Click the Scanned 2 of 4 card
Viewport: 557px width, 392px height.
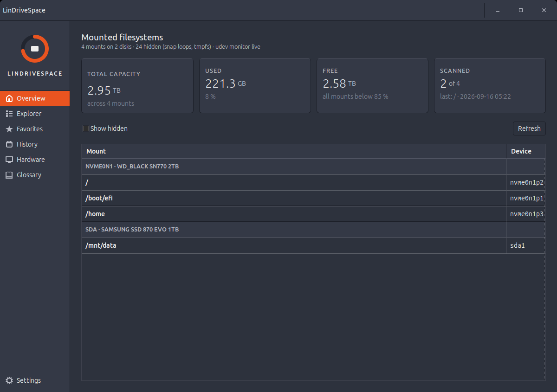tap(490, 86)
